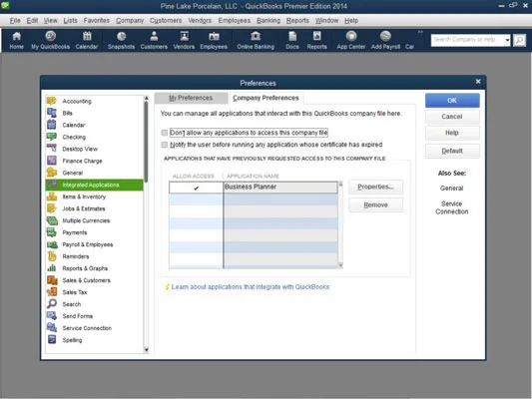The height and width of the screenshot is (399, 532).
Task: Open App Center from the icon bar
Action: pos(350,40)
